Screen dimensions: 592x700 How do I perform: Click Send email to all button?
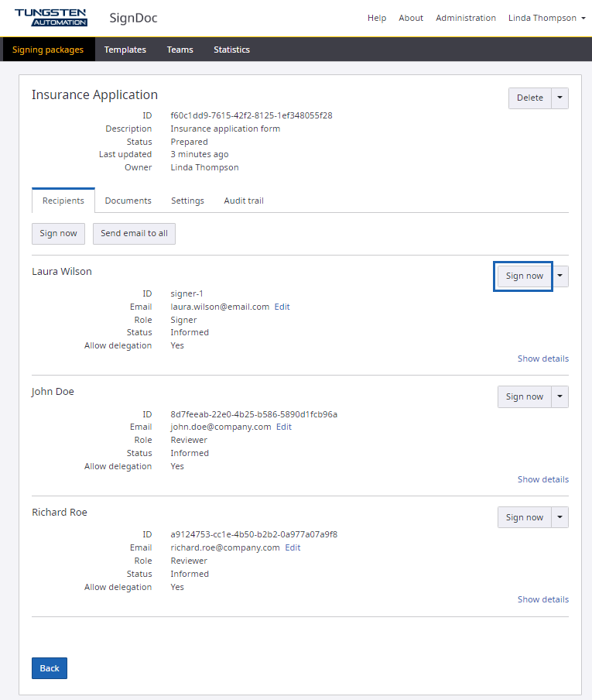(x=134, y=233)
